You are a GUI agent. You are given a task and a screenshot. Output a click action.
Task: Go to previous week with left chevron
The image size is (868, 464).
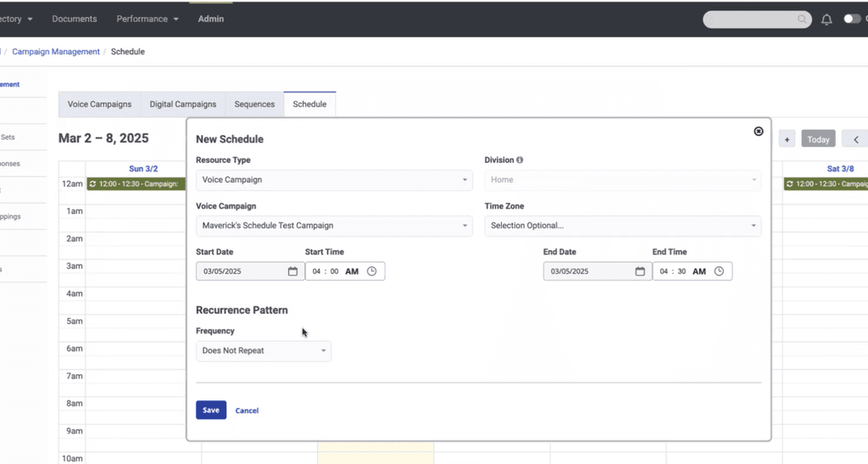click(x=856, y=140)
